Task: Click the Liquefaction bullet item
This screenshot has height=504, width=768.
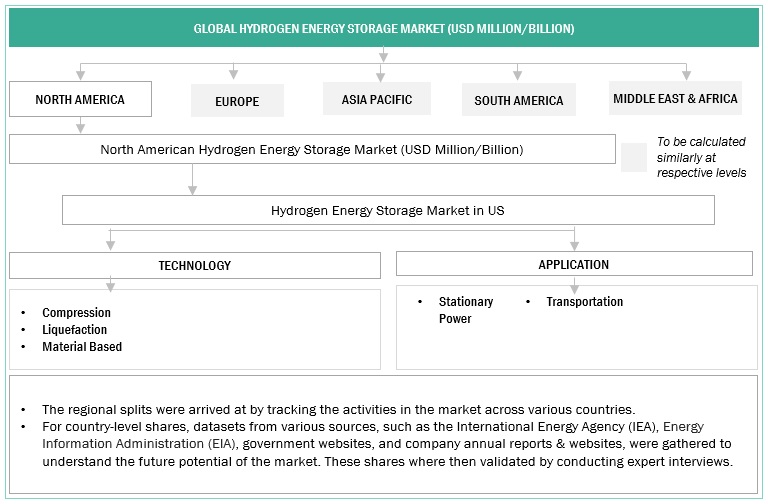Action: click(x=74, y=330)
